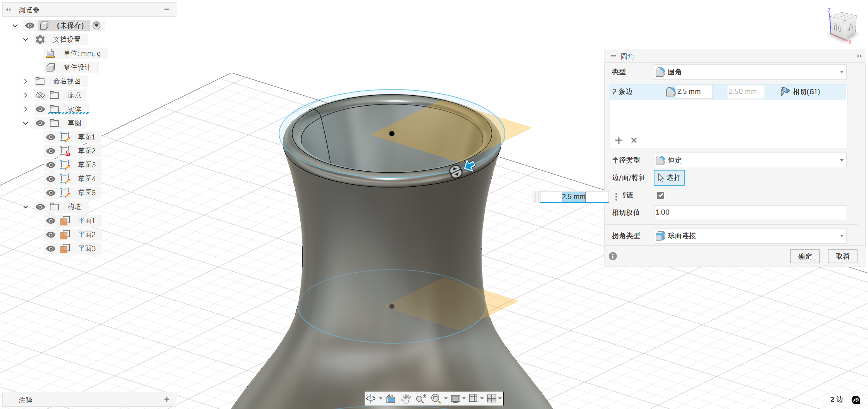The image size is (868, 409).
Task: Select 草图2 in the browser tree
Action: 87,151
